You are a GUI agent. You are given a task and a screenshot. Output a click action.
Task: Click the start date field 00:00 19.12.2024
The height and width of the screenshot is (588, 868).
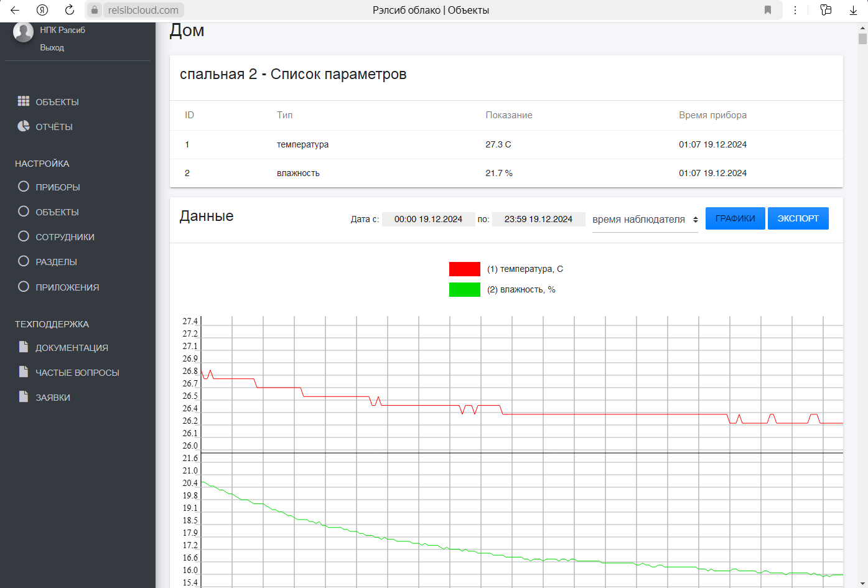[x=428, y=220]
